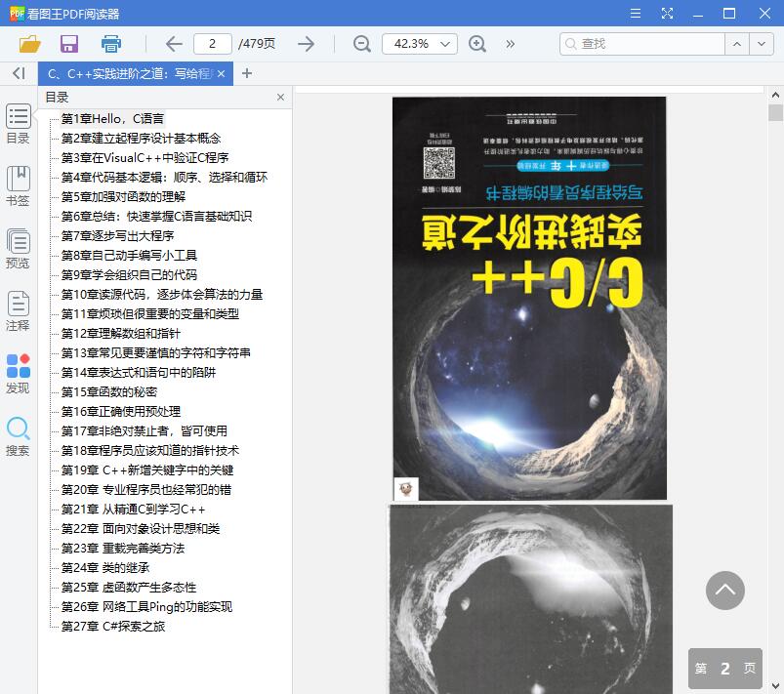The image size is (784, 694).
Task: Click the scrollbar up arrow of the document view
Action: pos(775,95)
